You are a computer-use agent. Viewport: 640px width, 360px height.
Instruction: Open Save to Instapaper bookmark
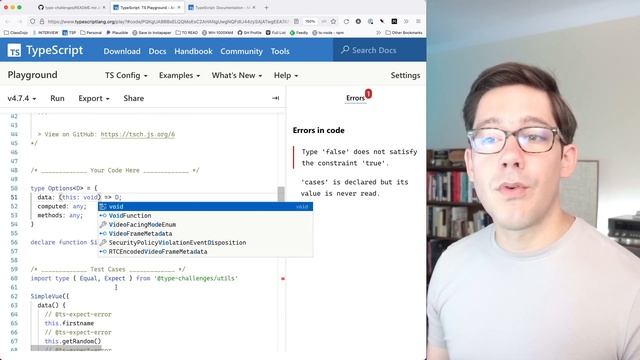coord(151,32)
